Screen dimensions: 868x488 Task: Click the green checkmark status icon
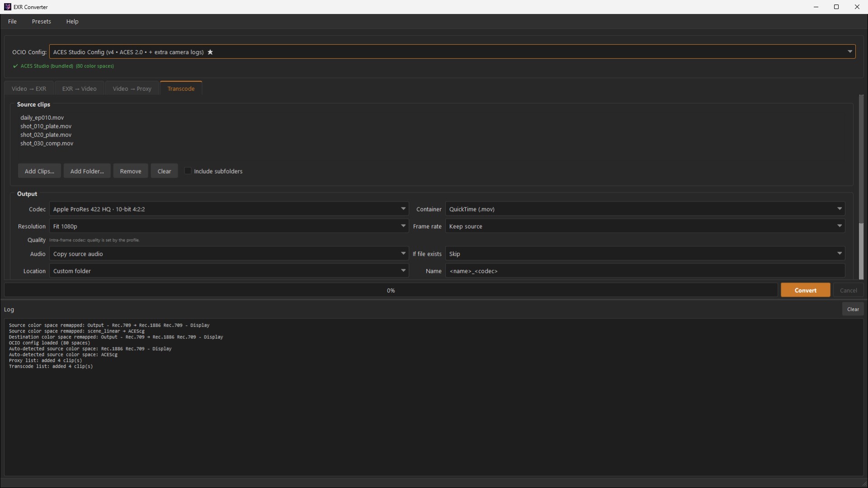tap(15, 66)
